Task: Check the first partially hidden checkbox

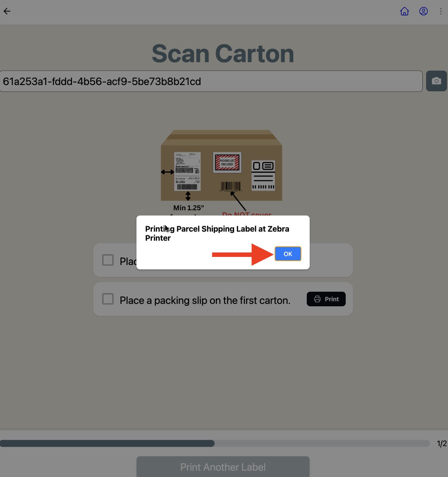Action: coord(108,260)
